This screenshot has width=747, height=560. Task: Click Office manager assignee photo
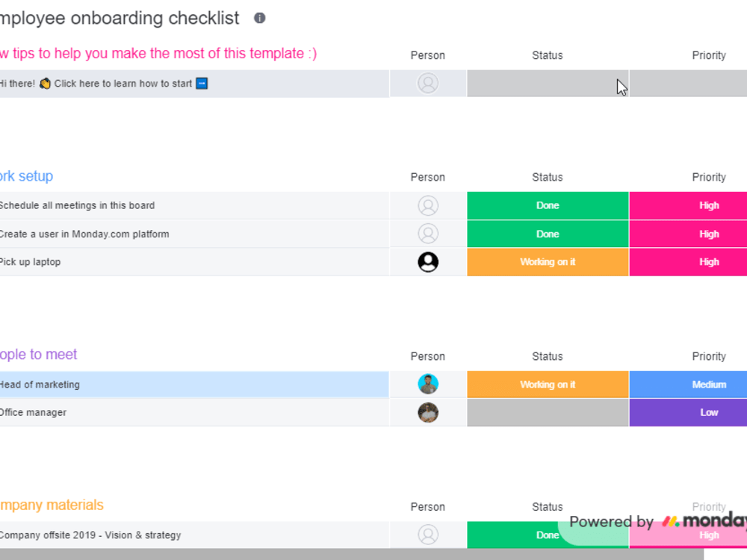[428, 412]
